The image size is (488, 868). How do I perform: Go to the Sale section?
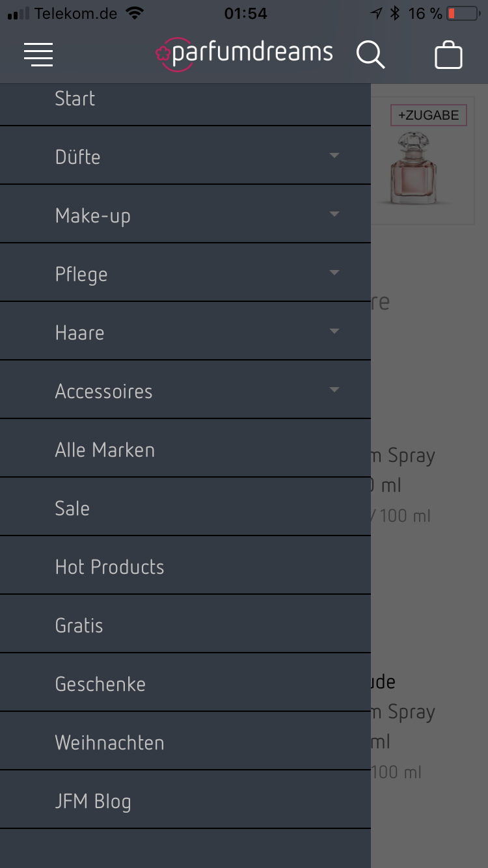click(x=72, y=509)
